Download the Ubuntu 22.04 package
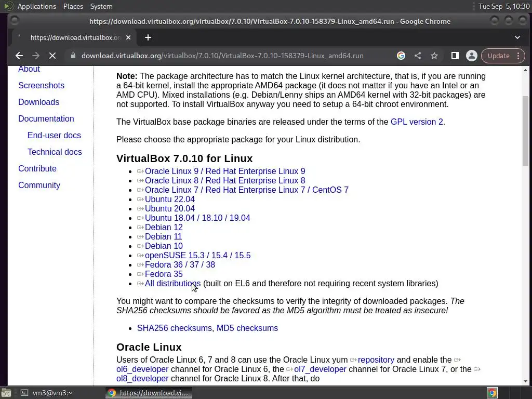 point(170,199)
